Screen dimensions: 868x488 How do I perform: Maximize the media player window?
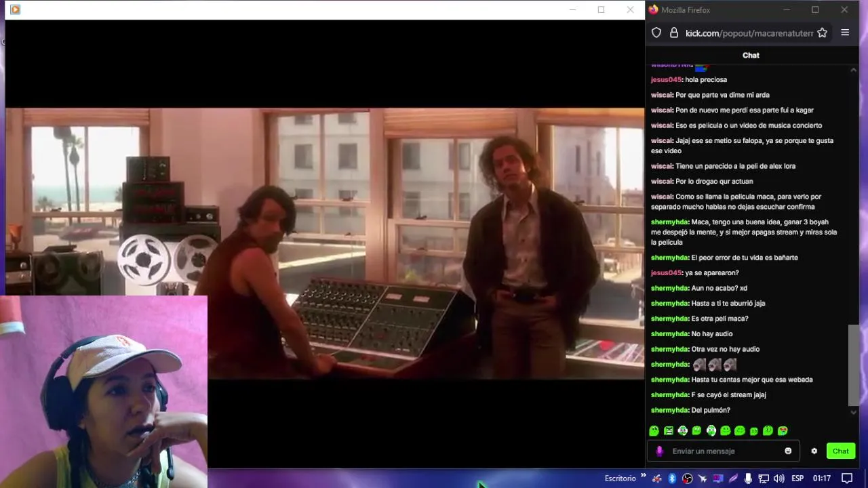coord(601,9)
